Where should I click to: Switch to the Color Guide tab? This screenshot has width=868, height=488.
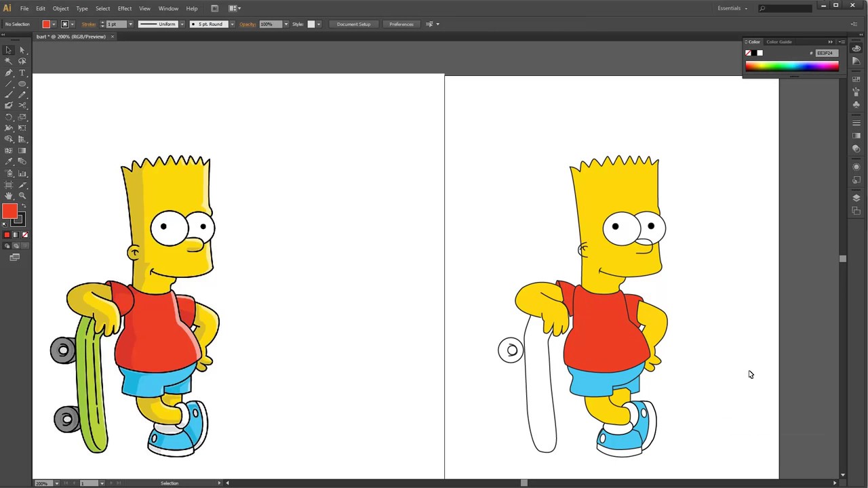coord(778,41)
